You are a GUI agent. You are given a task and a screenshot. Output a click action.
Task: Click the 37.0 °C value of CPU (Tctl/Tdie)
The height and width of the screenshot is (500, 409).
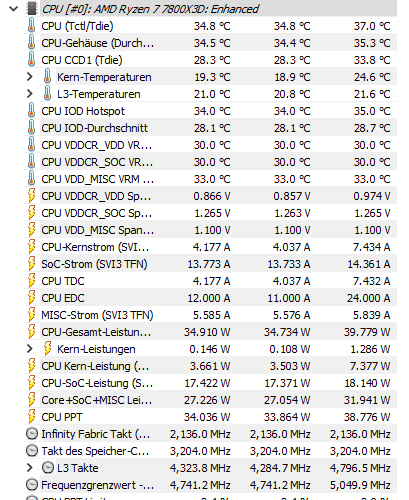pos(372,26)
